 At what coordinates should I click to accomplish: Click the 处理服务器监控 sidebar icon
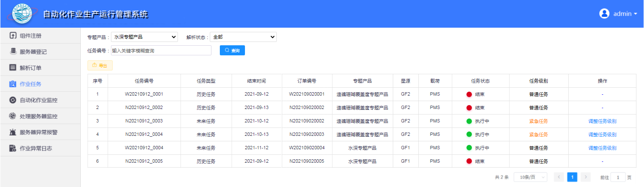13,116
